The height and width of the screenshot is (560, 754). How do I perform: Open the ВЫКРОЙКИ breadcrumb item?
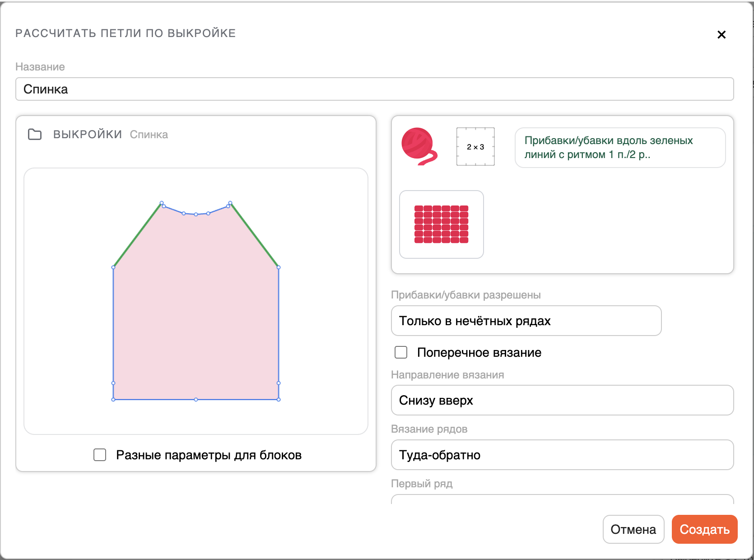click(88, 135)
